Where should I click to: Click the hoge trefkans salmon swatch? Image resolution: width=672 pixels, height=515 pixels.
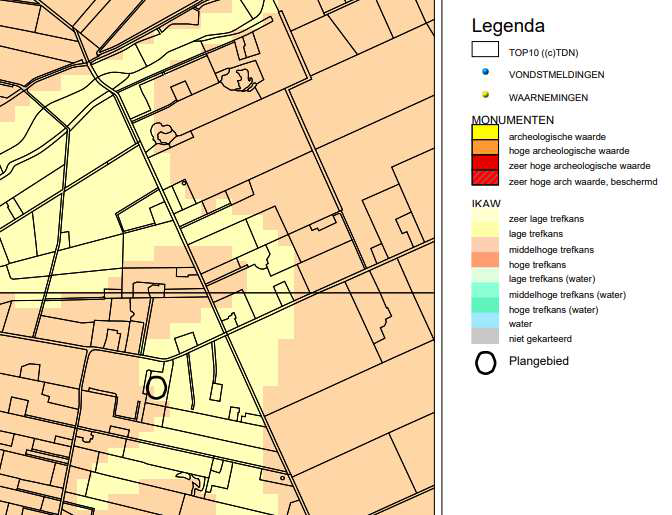coord(485,260)
